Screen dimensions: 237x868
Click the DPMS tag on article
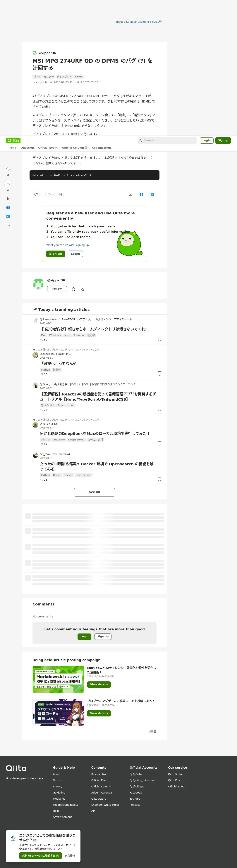pyautogui.click(x=79, y=77)
